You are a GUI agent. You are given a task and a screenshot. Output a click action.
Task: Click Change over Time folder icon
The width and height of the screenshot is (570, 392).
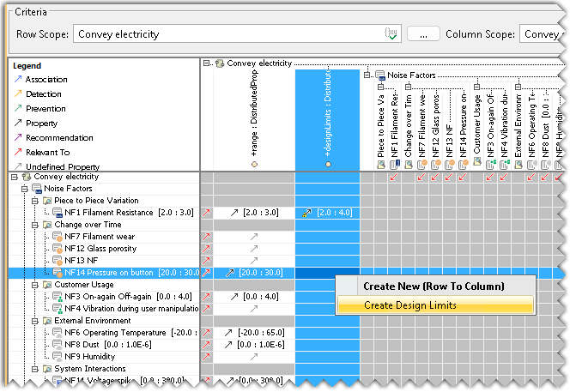[x=47, y=225]
